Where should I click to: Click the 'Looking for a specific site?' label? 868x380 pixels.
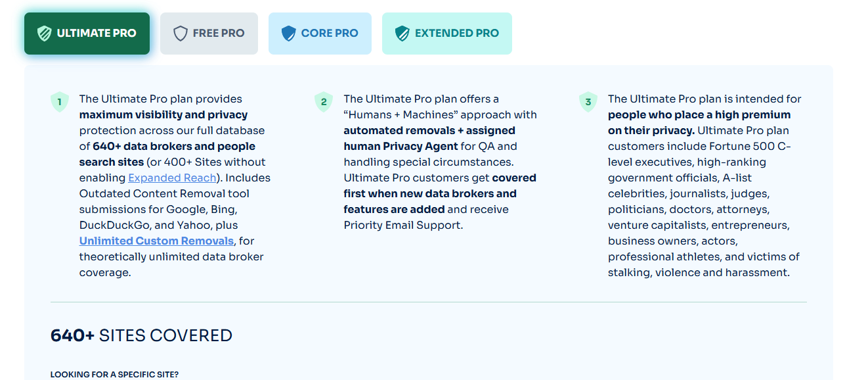(114, 374)
